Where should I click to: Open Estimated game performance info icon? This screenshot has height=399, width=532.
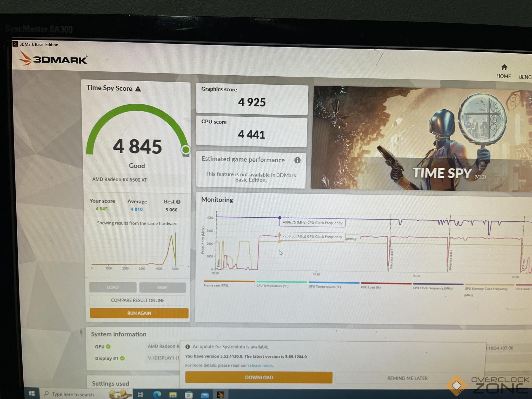297,160
